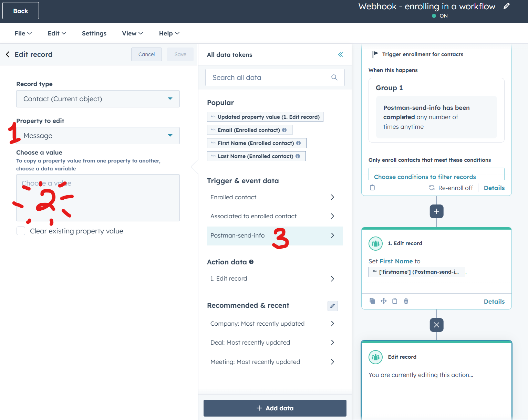Open the pencil editor for Recommended & recent
The width and height of the screenshot is (528, 420).
pyautogui.click(x=332, y=306)
